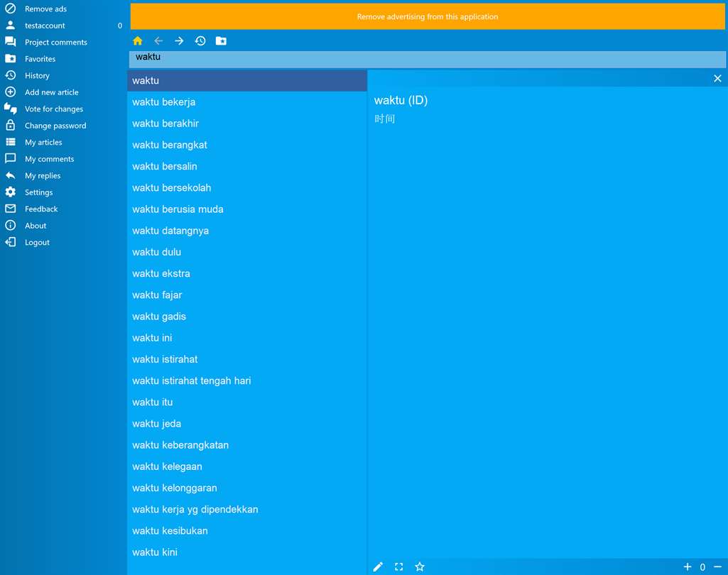Select 'waktu berusia muda' entry
This screenshot has height=575, width=728.
pyautogui.click(x=247, y=209)
